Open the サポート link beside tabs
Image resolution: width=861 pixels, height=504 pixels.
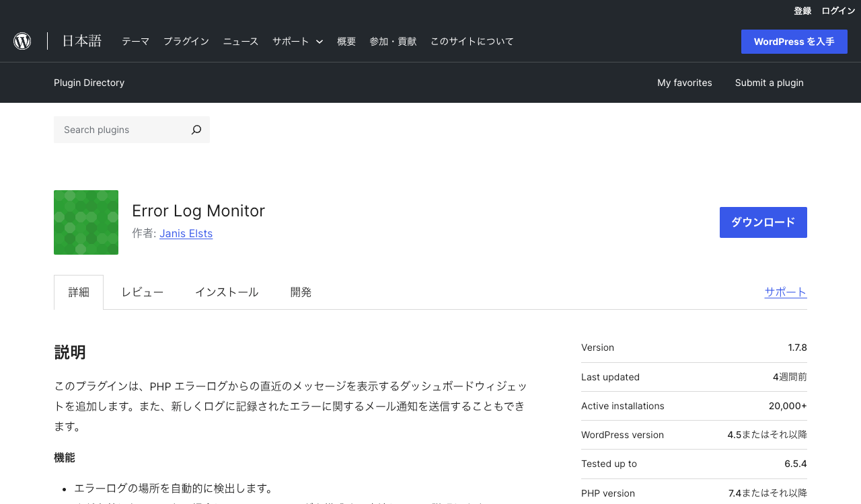(786, 292)
